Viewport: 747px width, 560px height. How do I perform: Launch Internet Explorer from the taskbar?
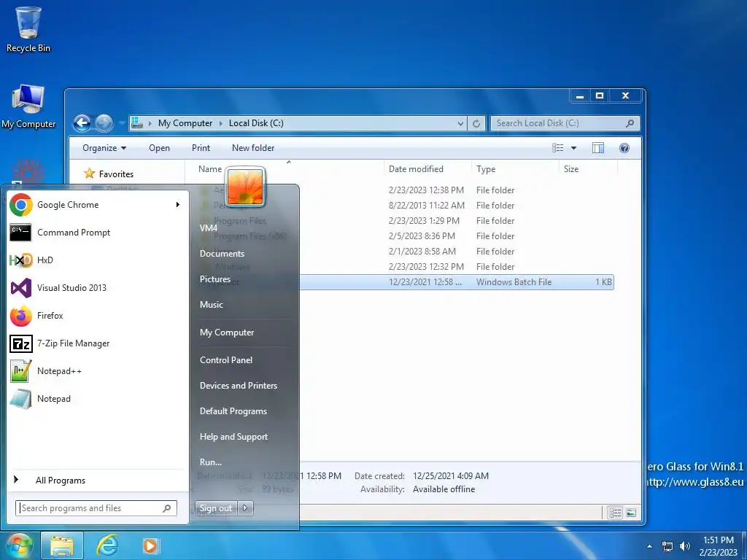pyautogui.click(x=107, y=545)
